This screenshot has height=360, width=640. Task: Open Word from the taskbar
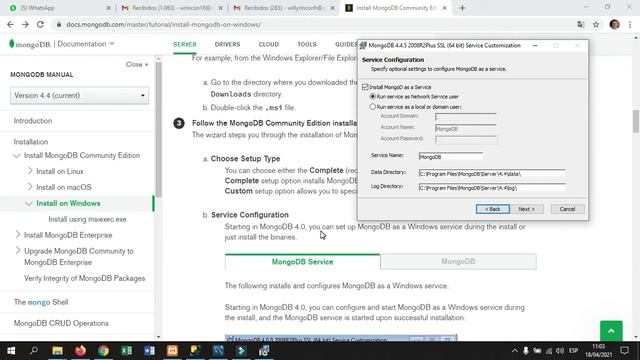[149, 351]
